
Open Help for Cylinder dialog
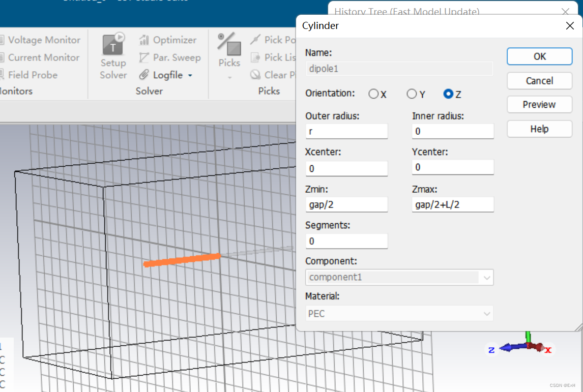[x=539, y=129]
